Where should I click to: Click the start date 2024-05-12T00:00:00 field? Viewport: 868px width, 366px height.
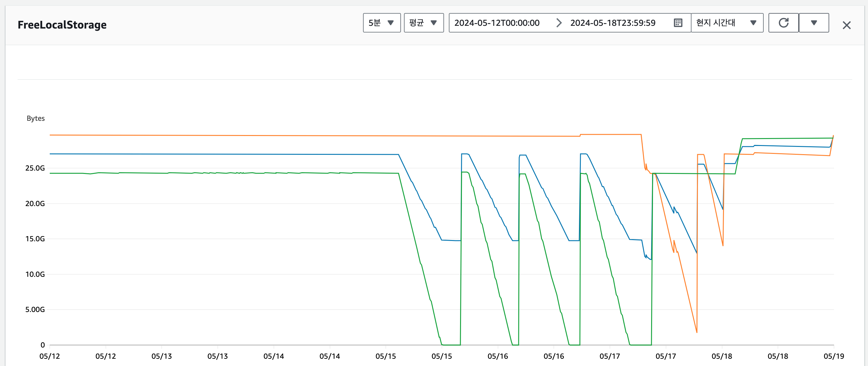(497, 23)
